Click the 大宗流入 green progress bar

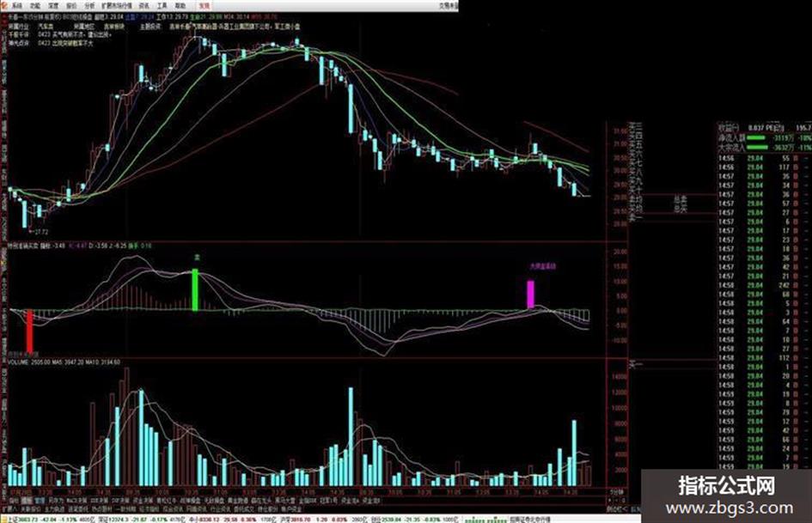click(757, 148)
